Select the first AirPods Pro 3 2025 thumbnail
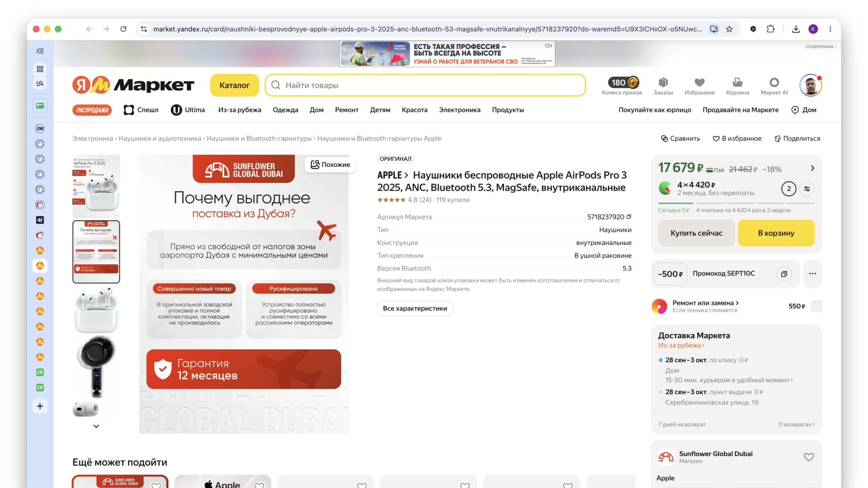 [x=96, y=186]
